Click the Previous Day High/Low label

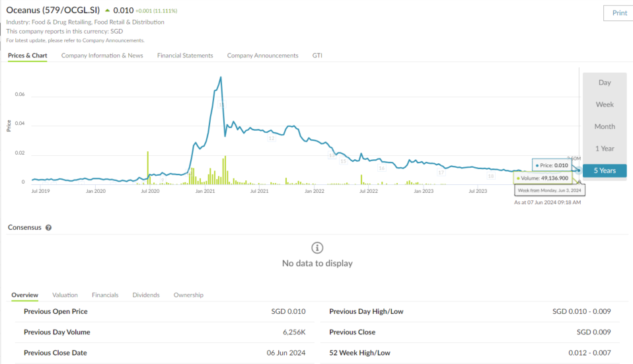point(366,312)
